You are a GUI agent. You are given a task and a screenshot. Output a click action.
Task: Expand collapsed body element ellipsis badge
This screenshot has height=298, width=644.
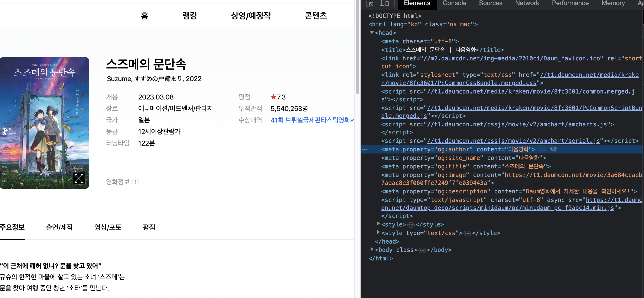tap(422, 250)
